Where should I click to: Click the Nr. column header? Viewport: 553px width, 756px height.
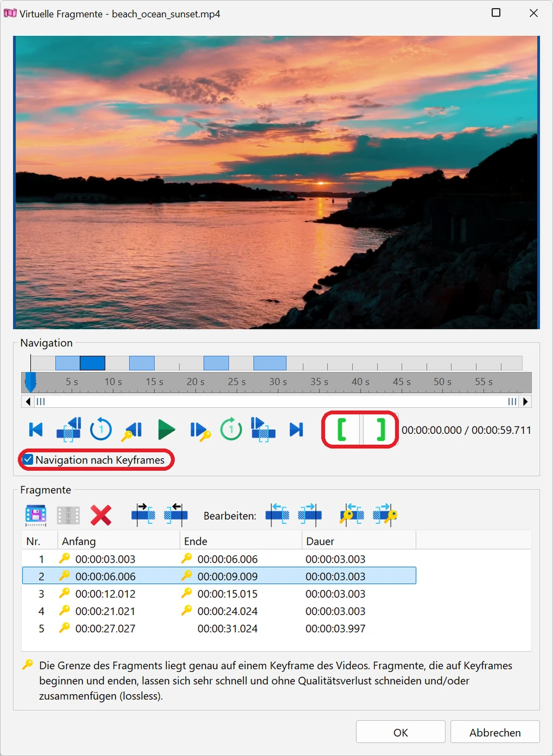pyautogui.click(x=40, y=541)
